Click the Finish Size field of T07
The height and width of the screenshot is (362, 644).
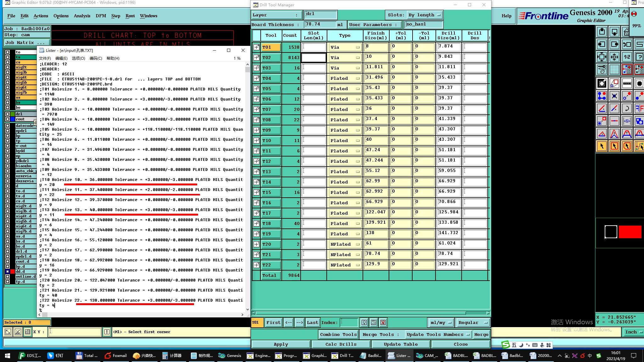click(376, 109)
